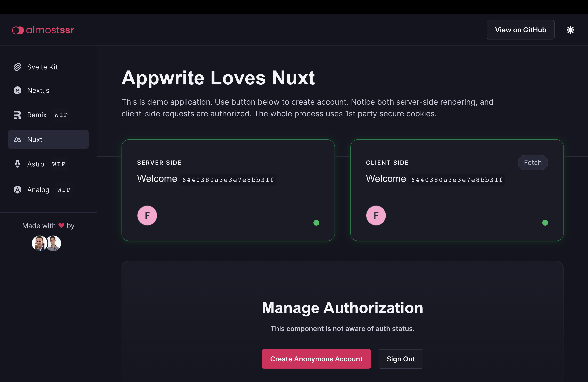Viewport: 588px width, 382px height.
Task: Click the Analog shield icon
Action: tap(17, 189)
